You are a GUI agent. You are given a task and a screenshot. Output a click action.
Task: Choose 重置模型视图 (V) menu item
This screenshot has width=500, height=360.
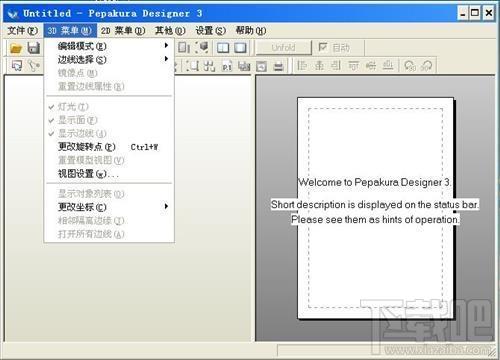click(x=109, y=160)
